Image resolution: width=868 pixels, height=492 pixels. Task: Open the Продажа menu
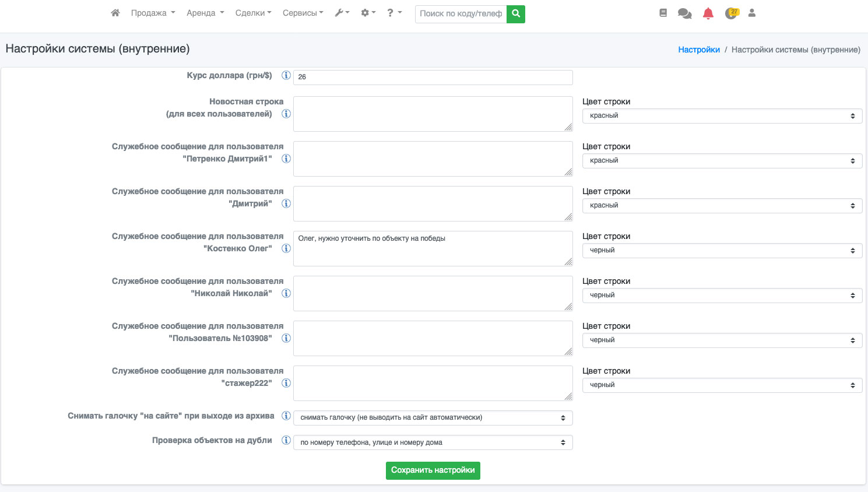click(x=153, y=13)
